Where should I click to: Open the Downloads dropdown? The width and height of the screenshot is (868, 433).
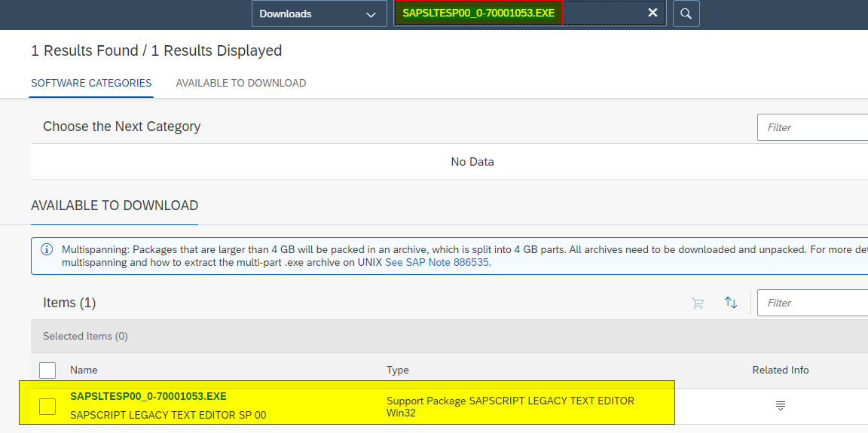click(319, 14)
